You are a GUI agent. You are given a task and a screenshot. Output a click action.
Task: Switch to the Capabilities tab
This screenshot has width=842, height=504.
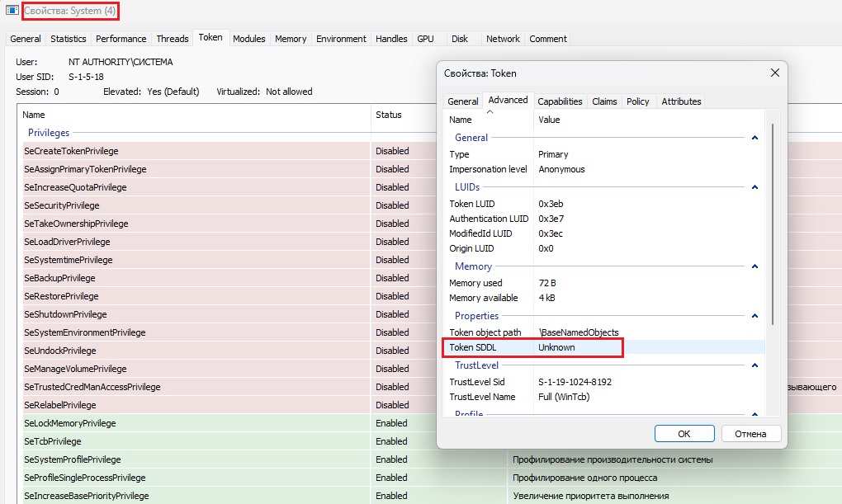coord(560,101)
